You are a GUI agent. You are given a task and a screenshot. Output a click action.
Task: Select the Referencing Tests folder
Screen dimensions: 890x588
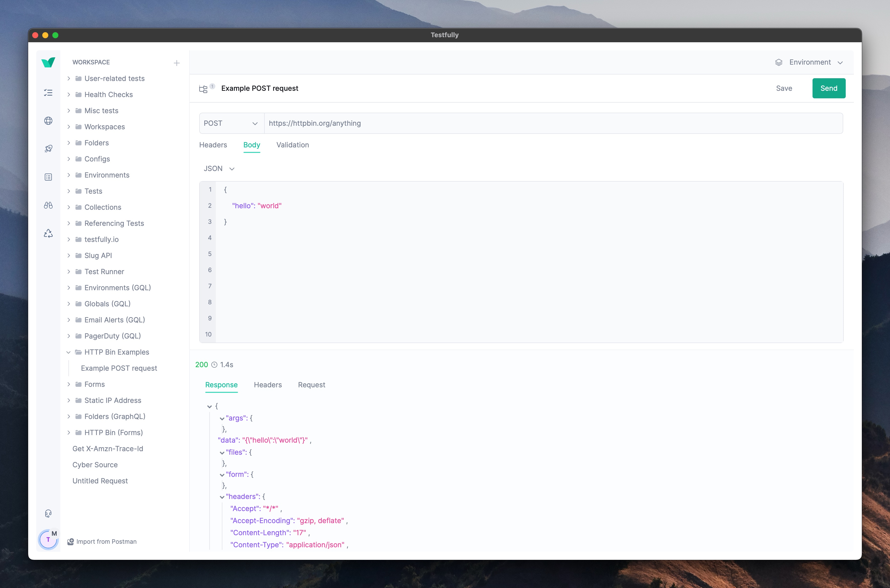pyautogui.click(x=114, y=224)
